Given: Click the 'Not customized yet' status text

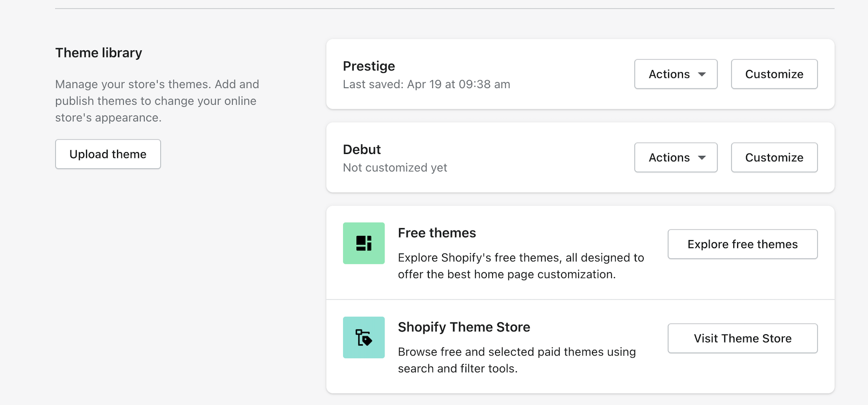Looking at the screenshot, I should [395, 168].
